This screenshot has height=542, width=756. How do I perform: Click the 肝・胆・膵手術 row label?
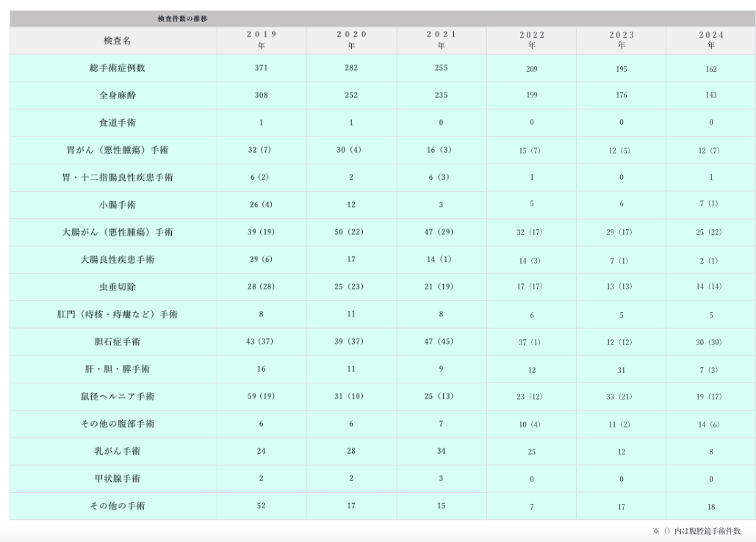(117, 369)
